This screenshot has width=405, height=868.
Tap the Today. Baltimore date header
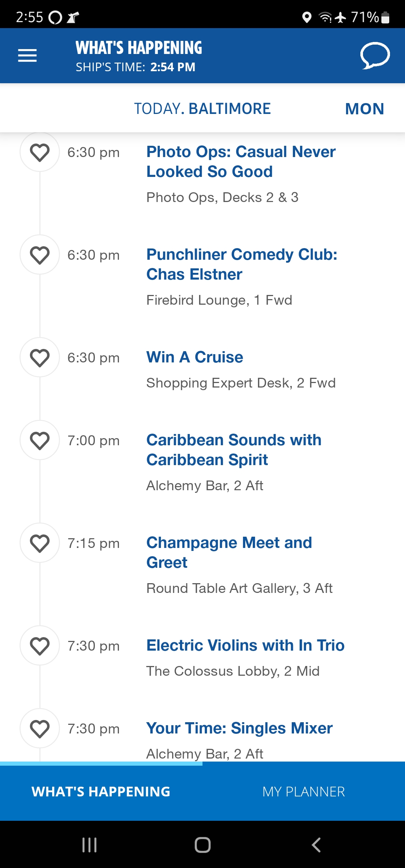(202, 109)
